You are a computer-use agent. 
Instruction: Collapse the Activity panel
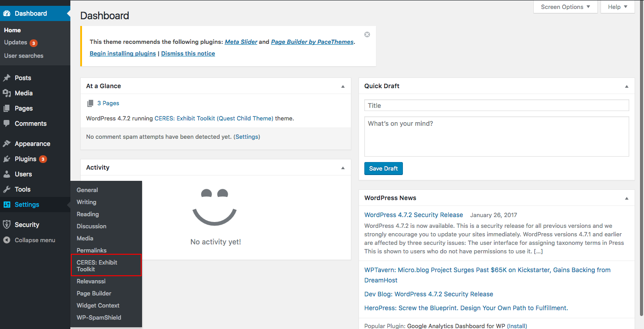343,168
